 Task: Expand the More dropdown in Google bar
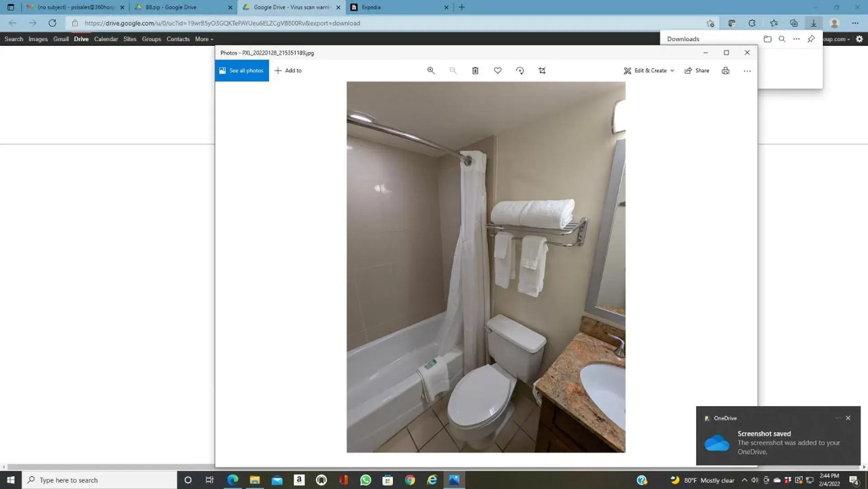[x=204, y=39]
